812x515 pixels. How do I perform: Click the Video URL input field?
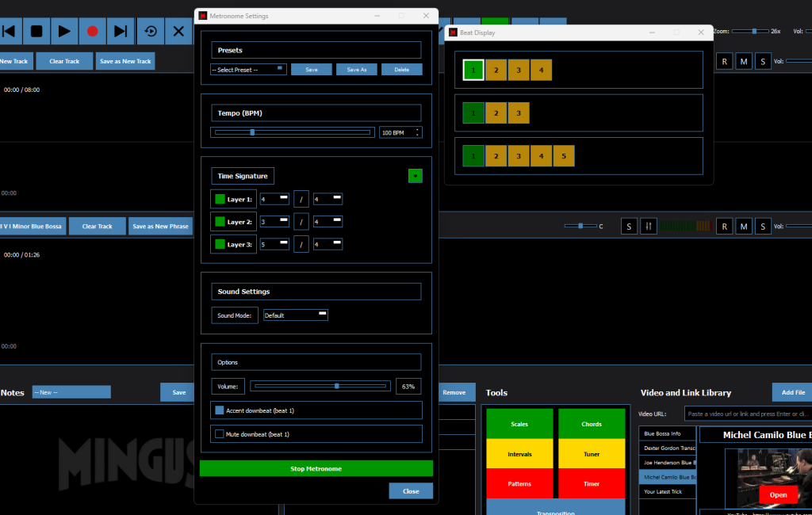tap(747, 414)
